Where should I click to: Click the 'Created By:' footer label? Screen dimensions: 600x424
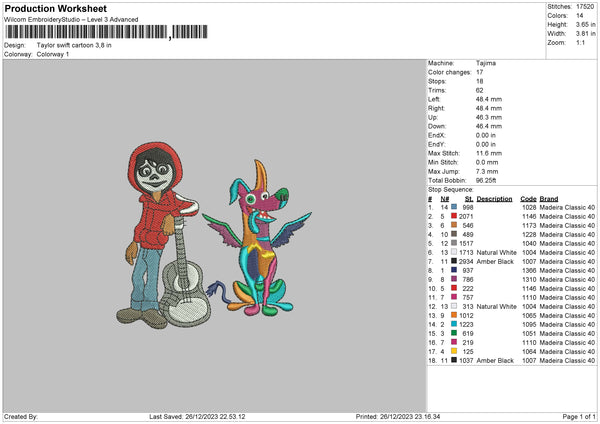point(21,417)
